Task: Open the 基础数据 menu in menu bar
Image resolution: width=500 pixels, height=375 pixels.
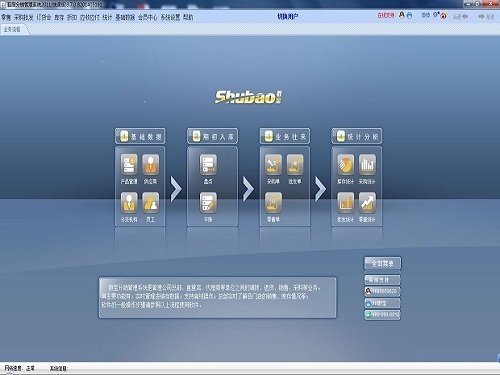Action: [125, 17]
